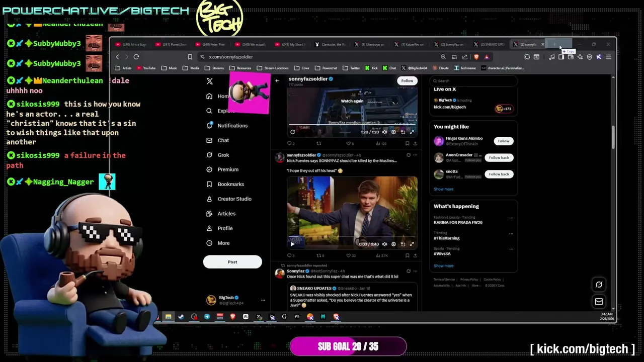Viewport: 644px width, 362px height.
Task: Open Grok in the X sidebar
Action: click(218, 155)
